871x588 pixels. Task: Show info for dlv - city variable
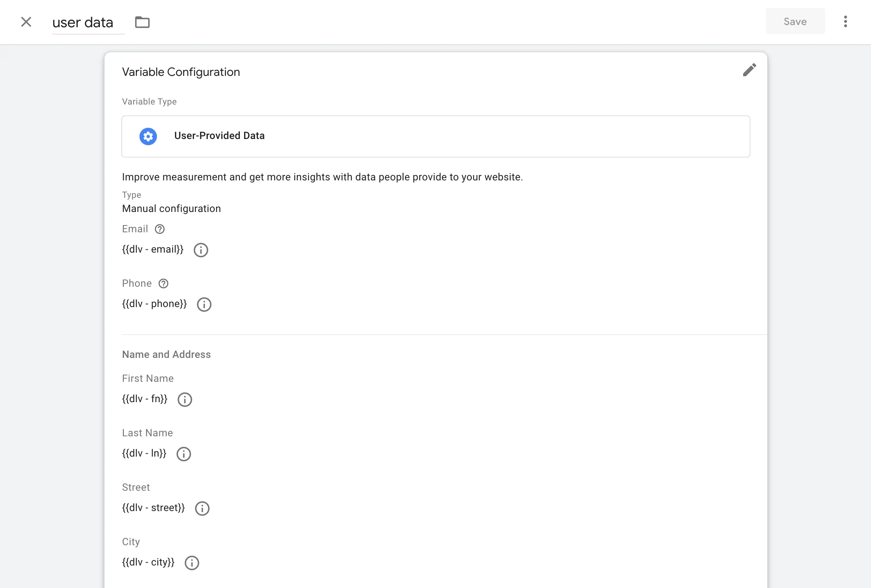coord(192,563)
